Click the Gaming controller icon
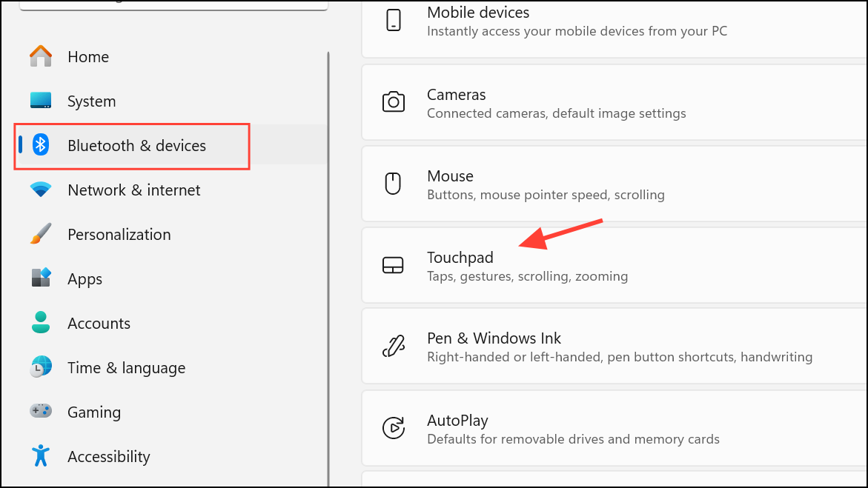 tap(42, 412)
